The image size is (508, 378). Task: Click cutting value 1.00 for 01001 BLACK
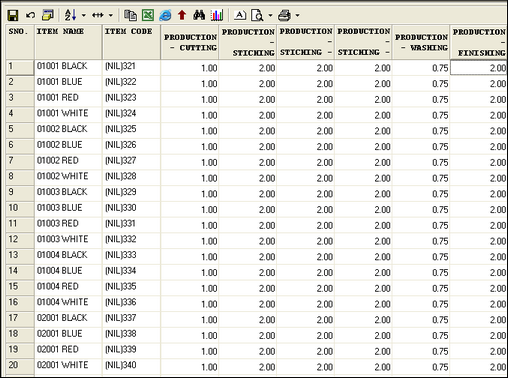point(209,68)
